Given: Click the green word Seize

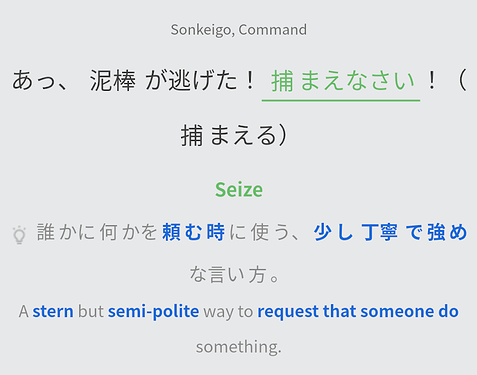Looking at the screenshot, I should coord(239,190).
